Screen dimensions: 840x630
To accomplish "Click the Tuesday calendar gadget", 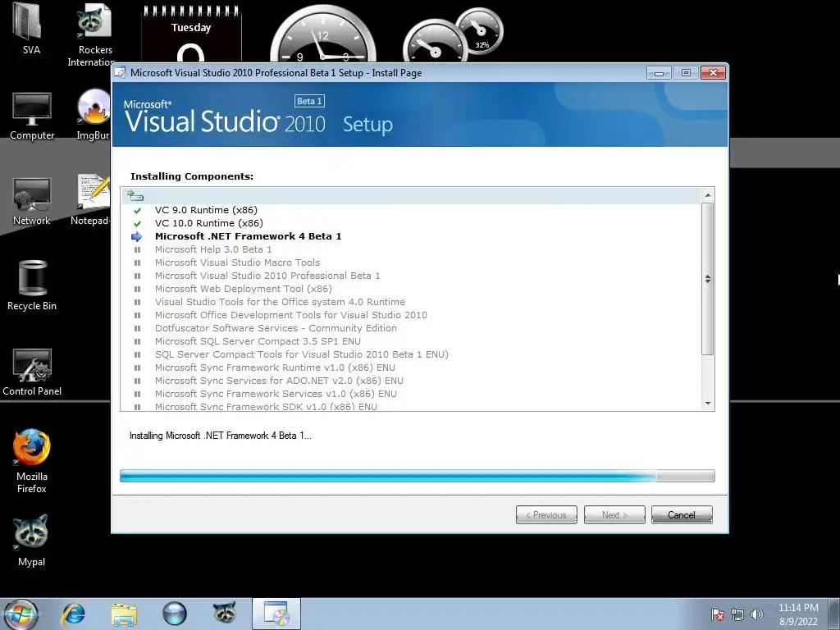I will 191,33.
